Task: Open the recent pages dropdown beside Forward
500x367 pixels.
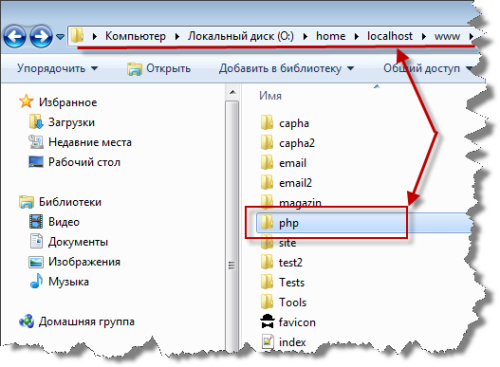Action: tap(60, 36)
